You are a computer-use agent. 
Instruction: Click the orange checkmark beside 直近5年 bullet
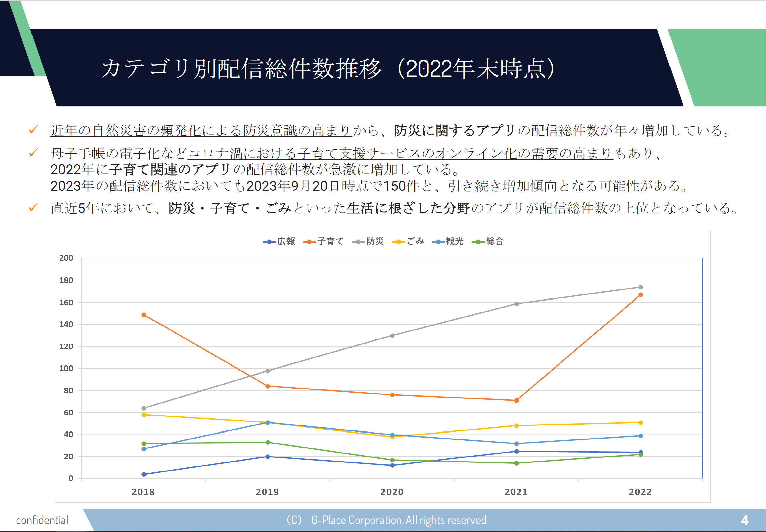point(33,208)
